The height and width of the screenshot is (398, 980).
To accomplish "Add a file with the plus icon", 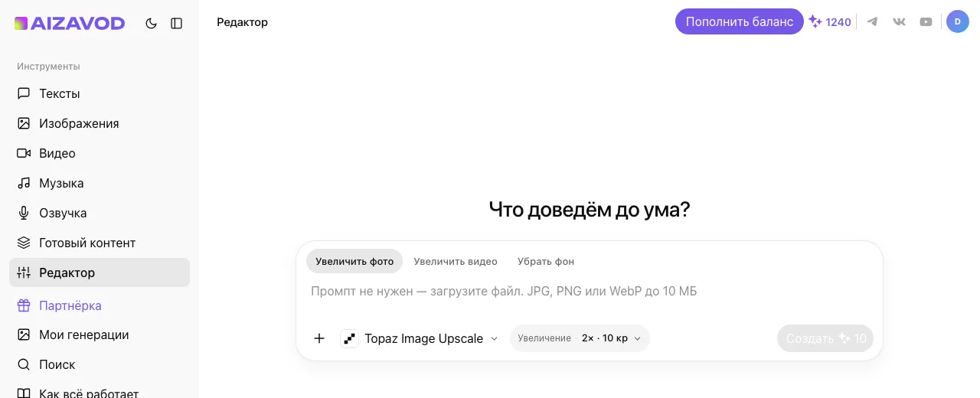I will (x=320, y=338).
